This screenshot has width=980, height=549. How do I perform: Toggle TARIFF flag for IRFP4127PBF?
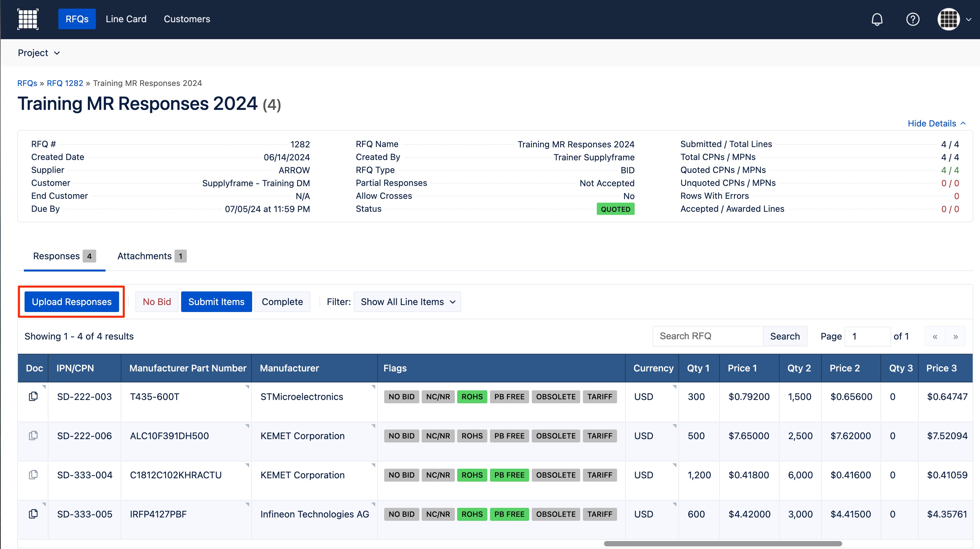tap(599, 514)
